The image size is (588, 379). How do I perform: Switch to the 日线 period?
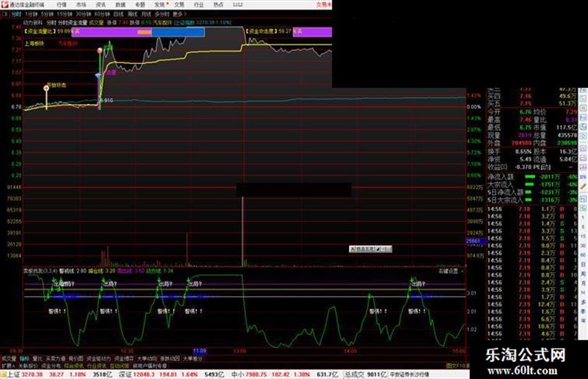[118, 14]
